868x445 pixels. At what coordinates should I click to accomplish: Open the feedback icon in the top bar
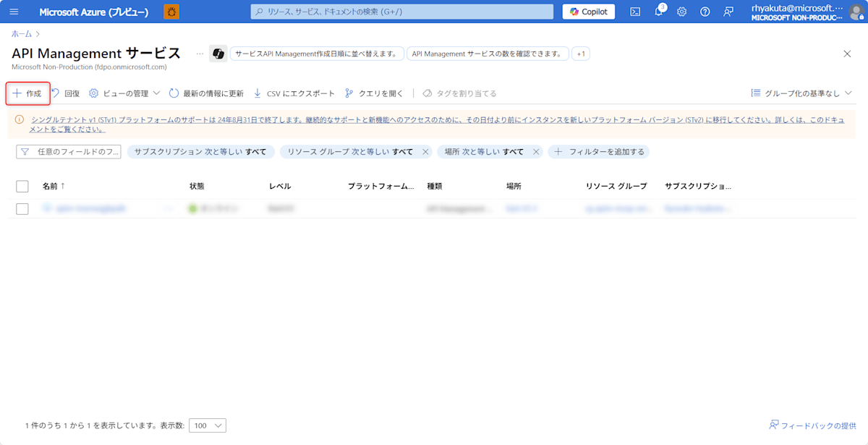coord(728,12)
